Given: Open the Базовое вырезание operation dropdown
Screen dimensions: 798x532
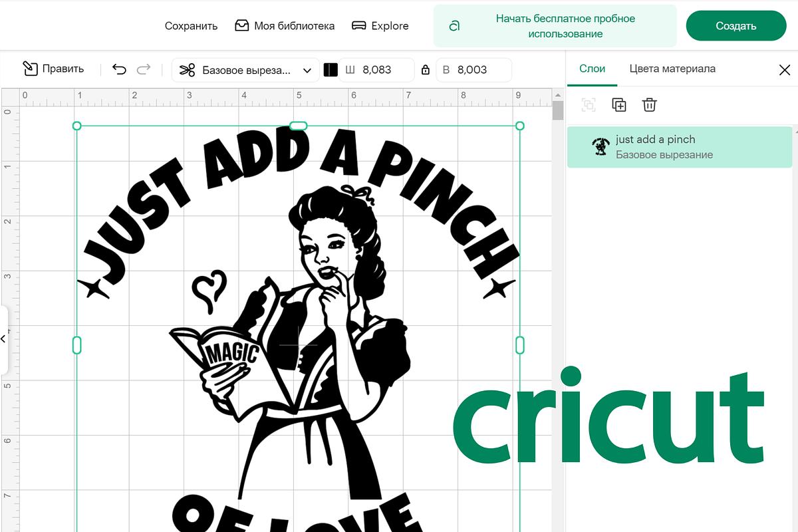Looking at the screenshot, I should (x=245, y=70).
